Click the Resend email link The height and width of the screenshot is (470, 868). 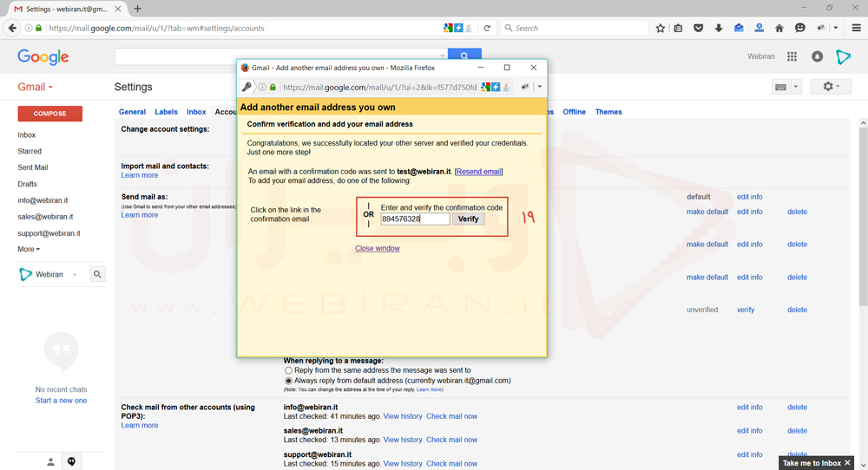(x=479, y=172)
